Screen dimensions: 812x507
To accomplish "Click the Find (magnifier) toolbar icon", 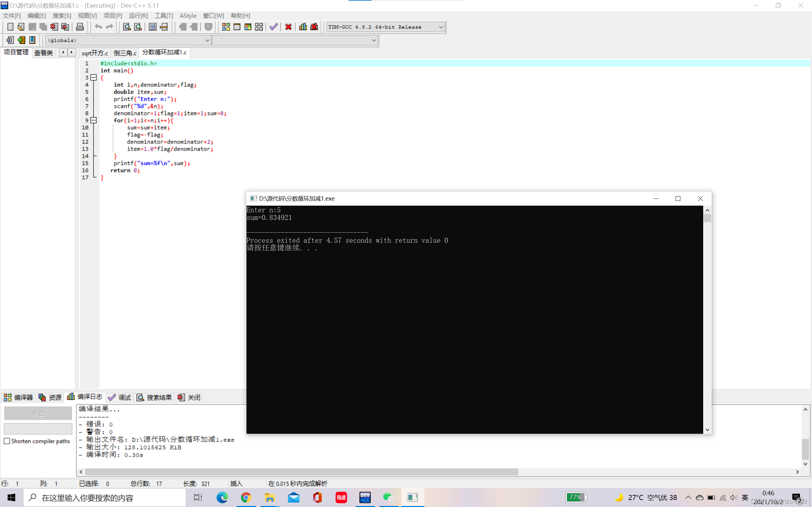I will coord(127,27).
